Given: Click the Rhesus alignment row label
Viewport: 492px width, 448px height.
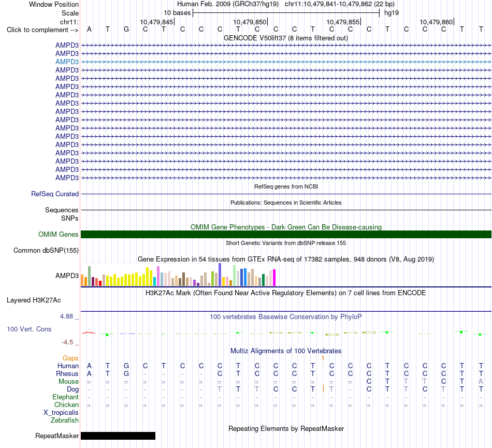Looking at the screenshot, I should tap(67, 373).
